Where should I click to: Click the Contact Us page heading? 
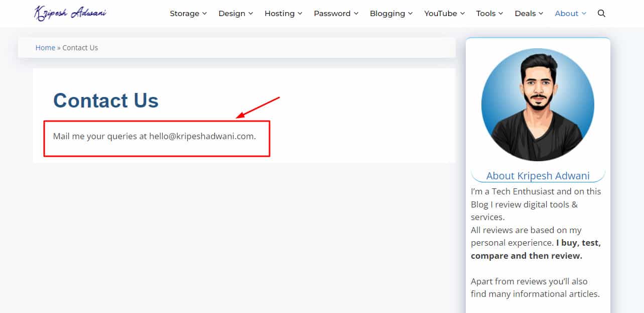(106, 100)
